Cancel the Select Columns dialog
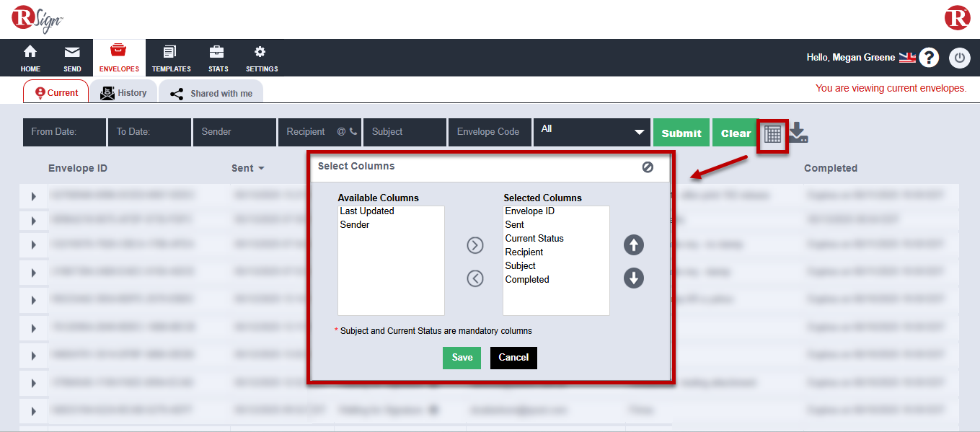The height and width of the screenshot is (432, 980). 513,358
